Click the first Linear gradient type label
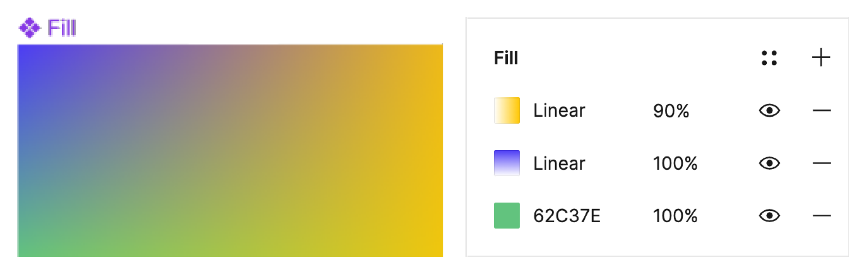868x274 pixels. (559, 111)
